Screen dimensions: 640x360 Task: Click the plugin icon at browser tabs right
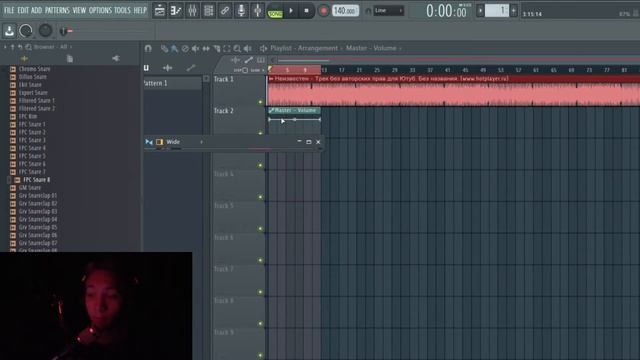116,59
